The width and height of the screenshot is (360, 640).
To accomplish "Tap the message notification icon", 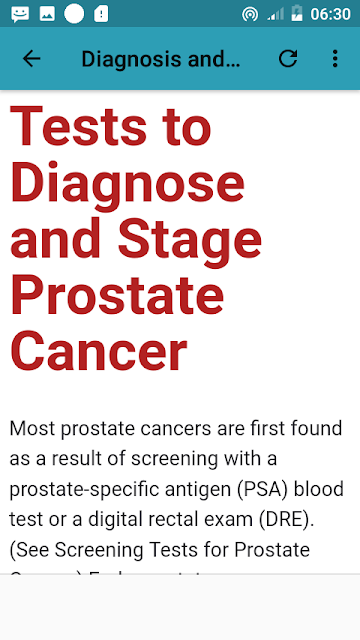I will coord(20,14).
